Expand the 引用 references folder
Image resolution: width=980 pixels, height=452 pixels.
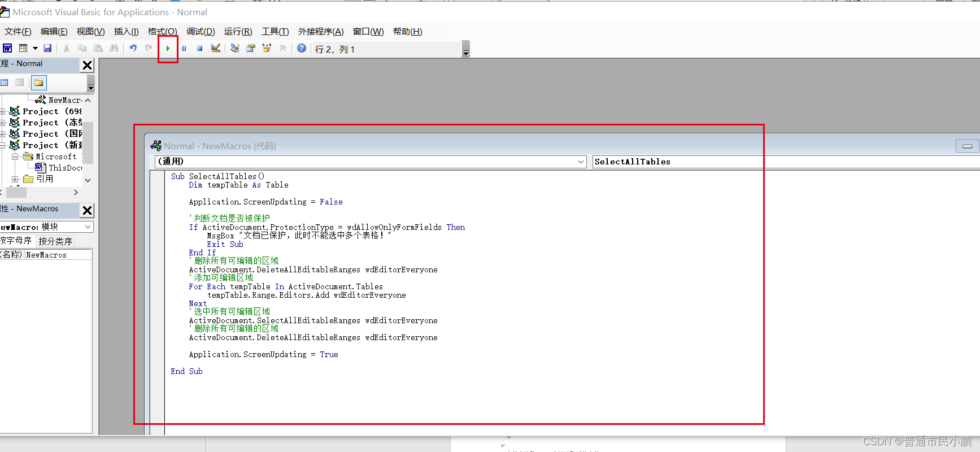pyautogui.click(x=15, y=179)
